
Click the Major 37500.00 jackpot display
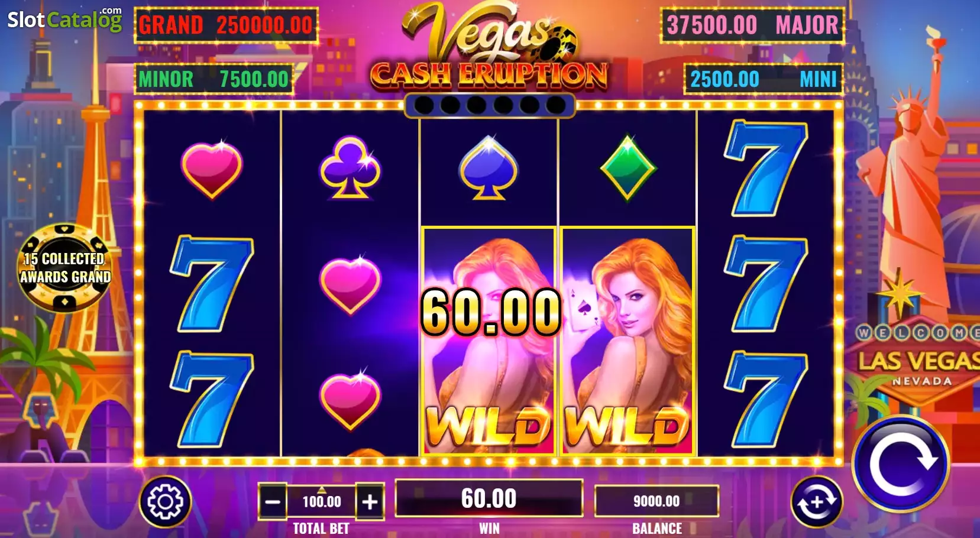[x=752, y=25]
